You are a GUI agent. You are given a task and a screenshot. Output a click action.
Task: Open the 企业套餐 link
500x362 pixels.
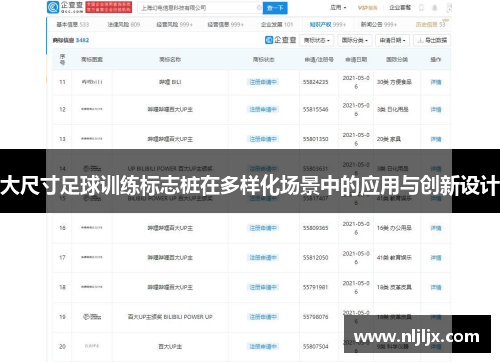pos(400,7)
